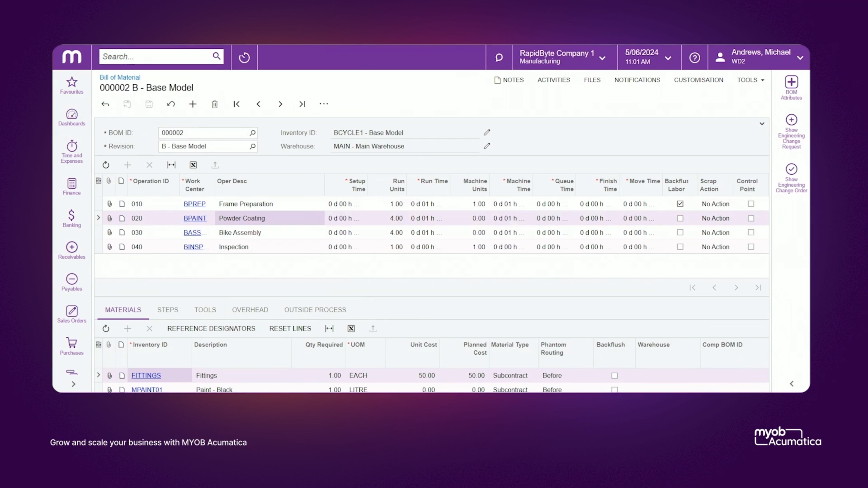Open the BPAINT work center link
The width and height of the screenshot is (868, 488).
(x=195, y=218)
